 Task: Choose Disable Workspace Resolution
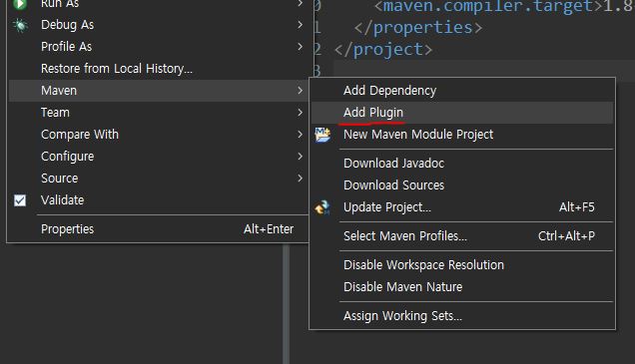[x=462, y=265]
